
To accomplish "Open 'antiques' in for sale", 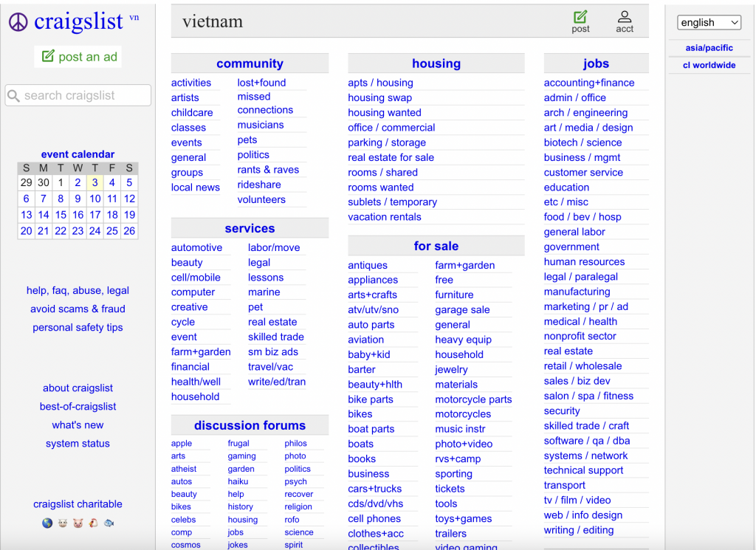I will 368,266.
